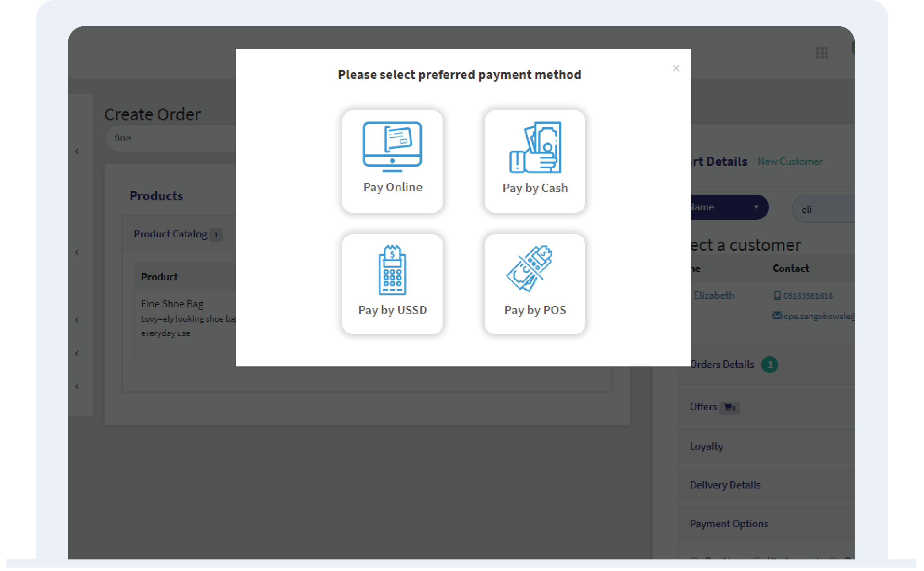Expand the Payment Options section

point(766,524)
